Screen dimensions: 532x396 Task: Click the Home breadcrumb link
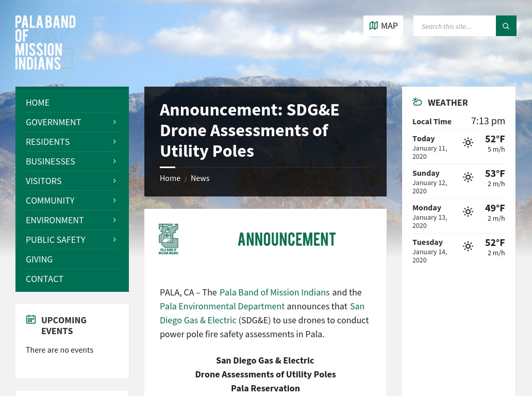click(170, 178)
